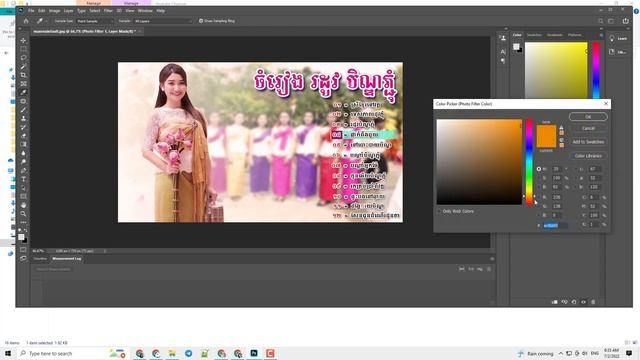Select the Eyedropper tool in toolbar
Viewport: 640px width, 360px height.
pos(23,92)
